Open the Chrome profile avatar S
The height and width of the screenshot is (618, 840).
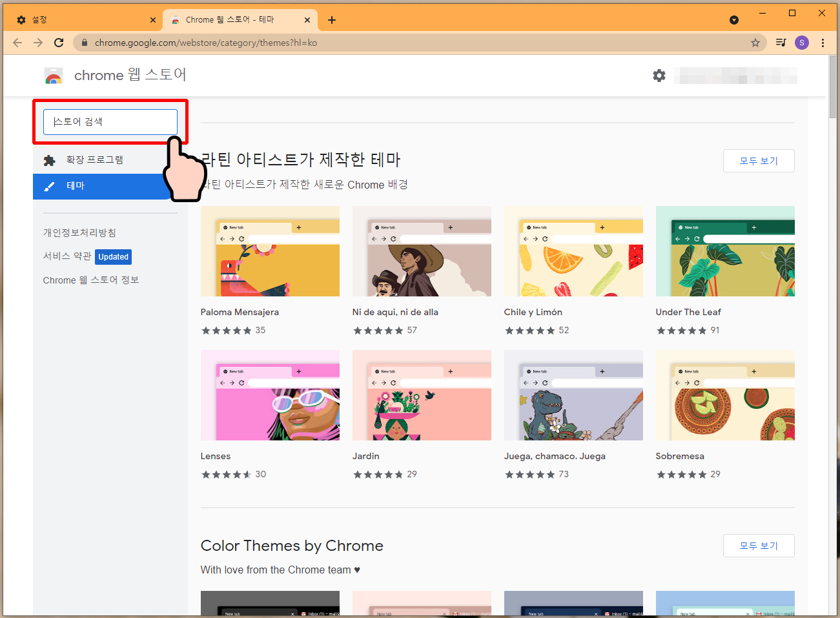click(802, 43)
